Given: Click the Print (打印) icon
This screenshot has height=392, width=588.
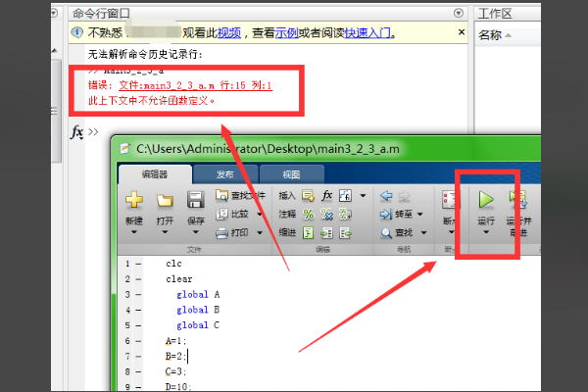Looking at the screenshot, I should [x=223, y=232].
